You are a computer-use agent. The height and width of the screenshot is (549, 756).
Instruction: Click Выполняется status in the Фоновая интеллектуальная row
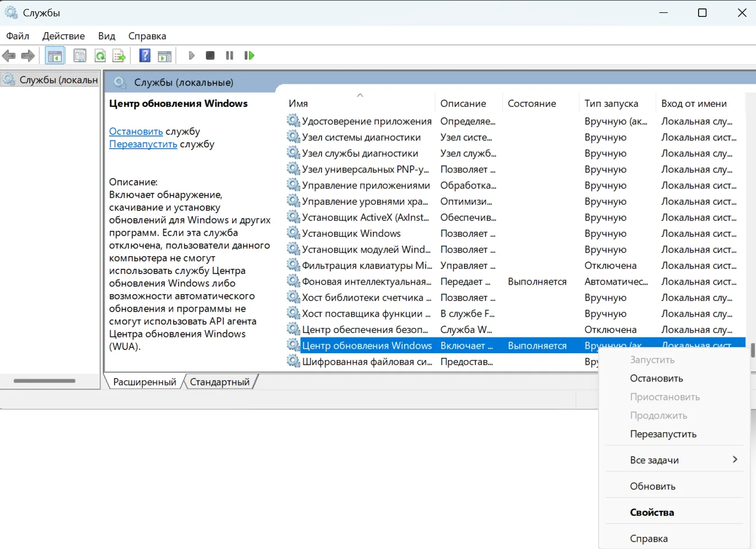pos(537,281)
